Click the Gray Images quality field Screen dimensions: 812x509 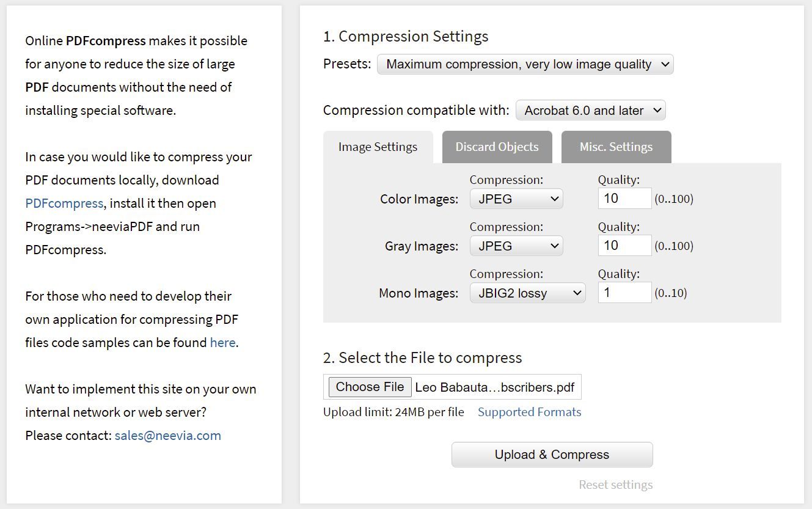[624, 246]
